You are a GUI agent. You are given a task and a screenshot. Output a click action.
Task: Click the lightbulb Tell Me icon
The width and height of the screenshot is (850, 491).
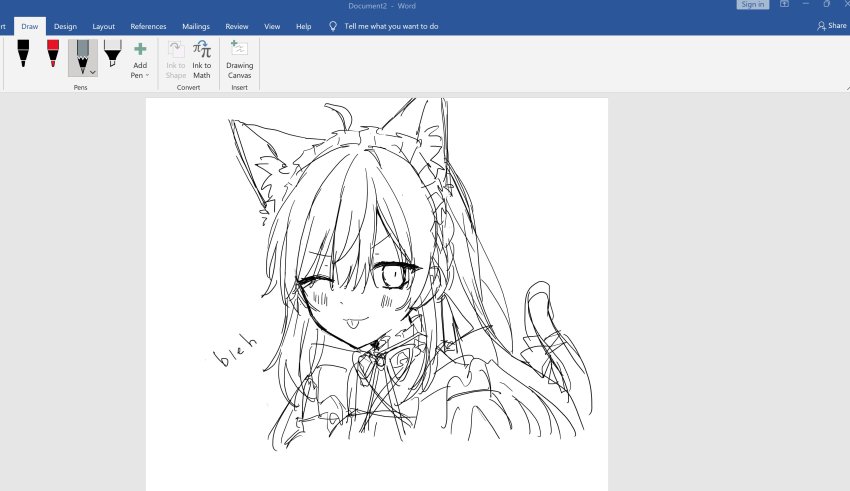click(333, 26)
